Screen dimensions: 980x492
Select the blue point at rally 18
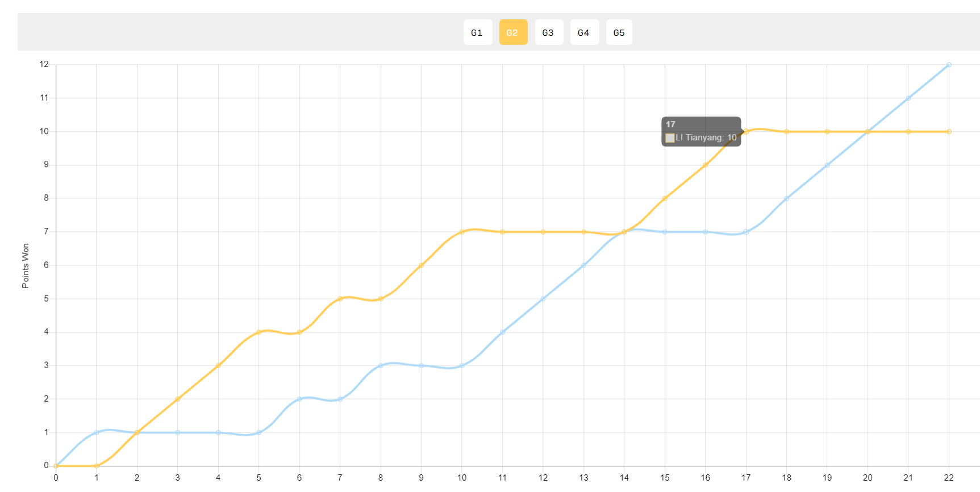click(x=786, y=198)
